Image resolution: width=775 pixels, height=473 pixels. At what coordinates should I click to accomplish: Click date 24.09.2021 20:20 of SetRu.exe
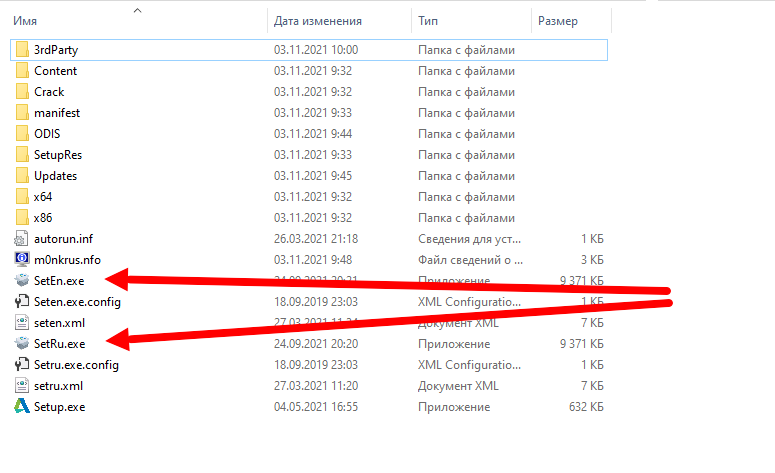[316, 344]
